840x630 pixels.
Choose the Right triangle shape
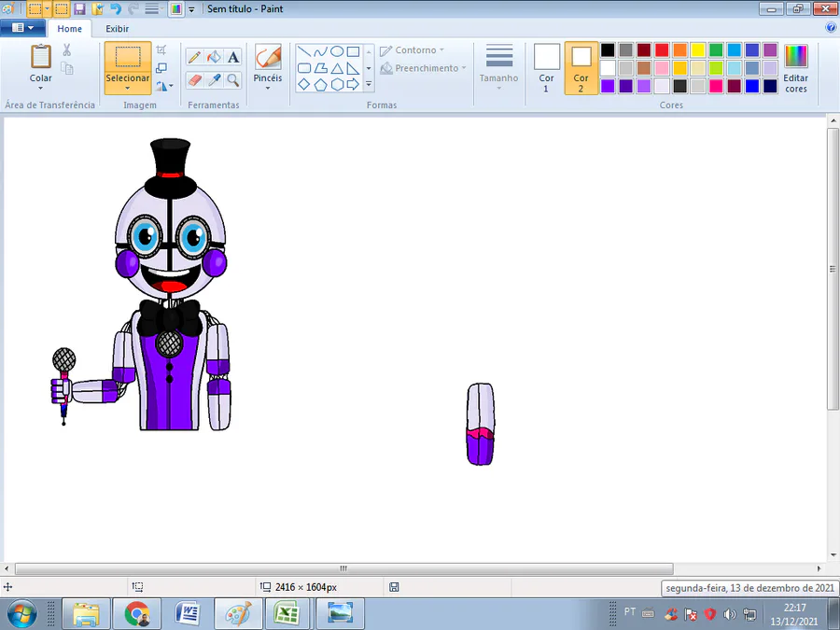pyautogui.click(x=353, y=68)
